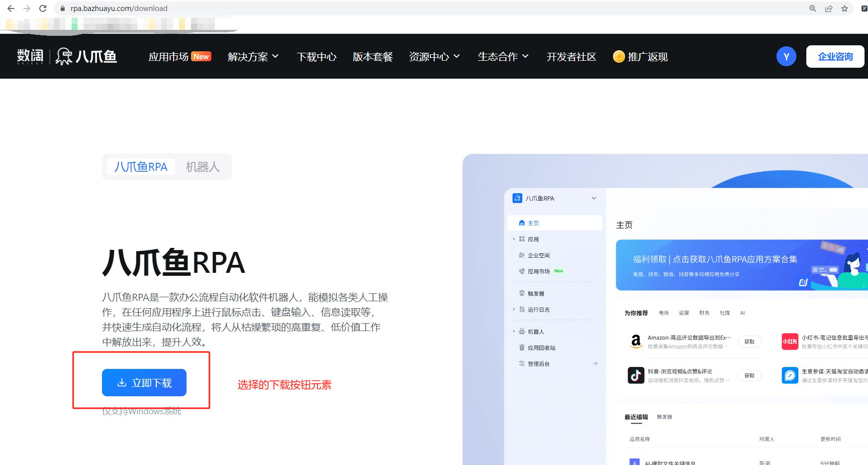Image resolution: width=868 pixels, height=465 pixels.
Task: Click the browser forward arrow
Action: click(x=27, y=8)
